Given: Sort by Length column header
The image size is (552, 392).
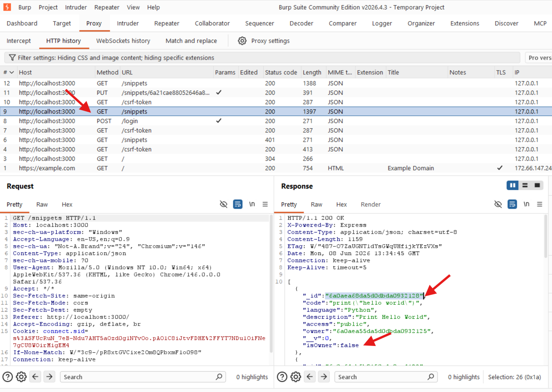Looking at the screenshot, I should click(x=312, y=72).
